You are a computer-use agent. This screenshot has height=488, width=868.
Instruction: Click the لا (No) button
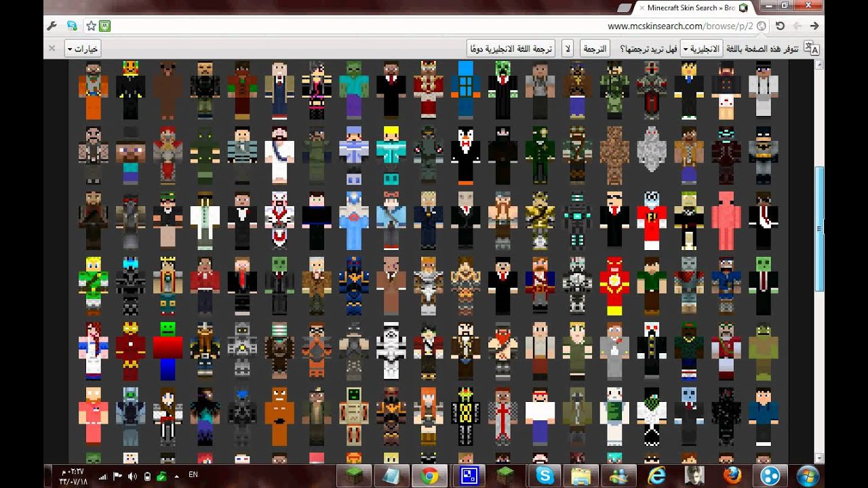568,49
